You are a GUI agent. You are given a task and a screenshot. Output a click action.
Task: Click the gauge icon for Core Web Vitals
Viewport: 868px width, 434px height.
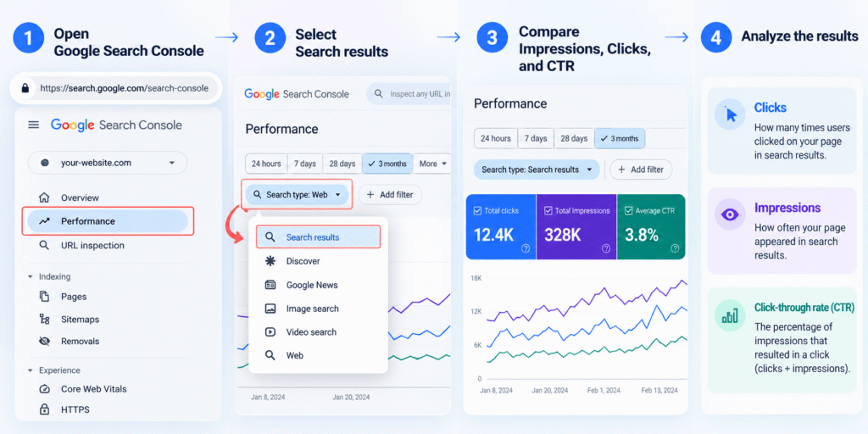[44, 389]
